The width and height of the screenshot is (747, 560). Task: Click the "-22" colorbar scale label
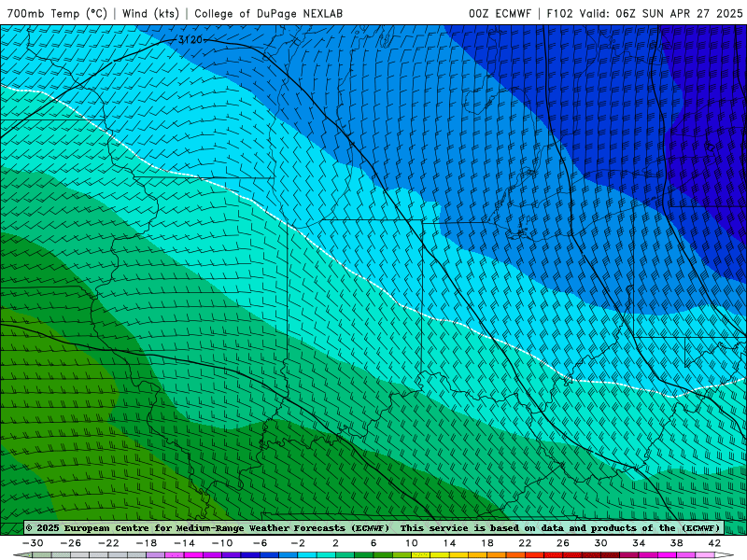pos(108,543)
